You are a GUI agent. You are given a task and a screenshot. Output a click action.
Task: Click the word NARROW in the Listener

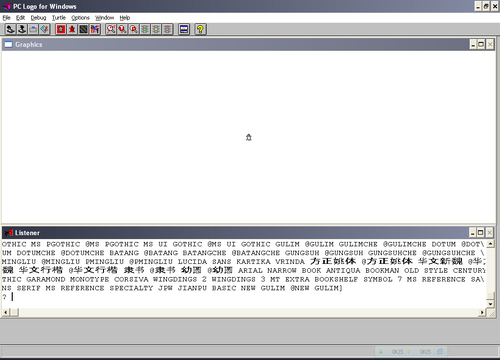coord(282,270)
